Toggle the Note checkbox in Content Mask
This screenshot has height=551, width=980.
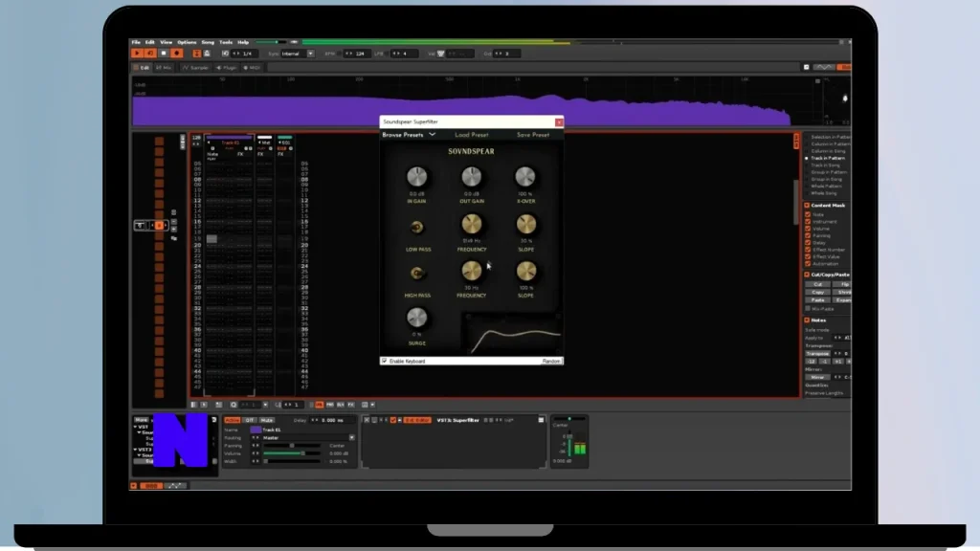(808, 214)
